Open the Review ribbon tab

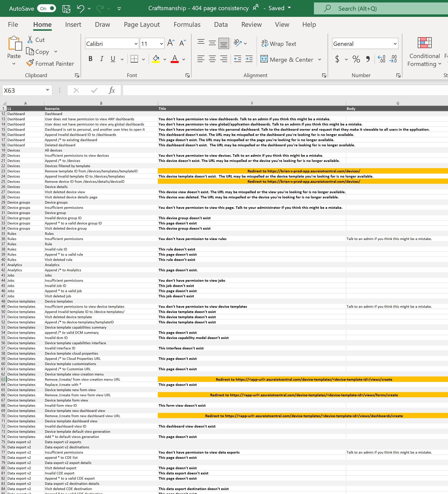[251, 24]
